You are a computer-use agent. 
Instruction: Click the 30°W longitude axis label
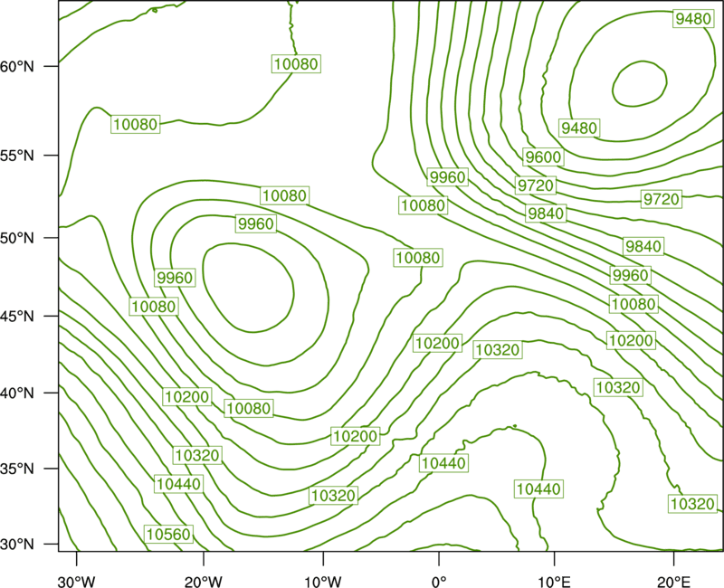tap(77, 581)
